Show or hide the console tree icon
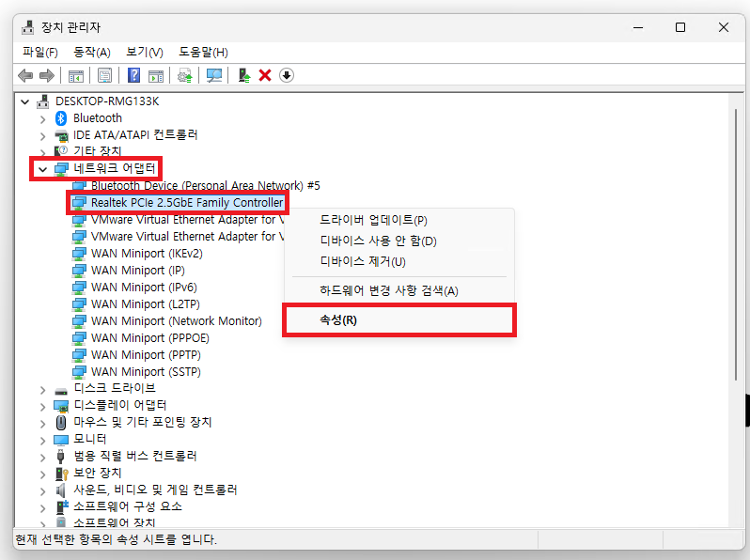Image resolution: width=750 pixels, height=560 pixels. [x=75, y=75]
